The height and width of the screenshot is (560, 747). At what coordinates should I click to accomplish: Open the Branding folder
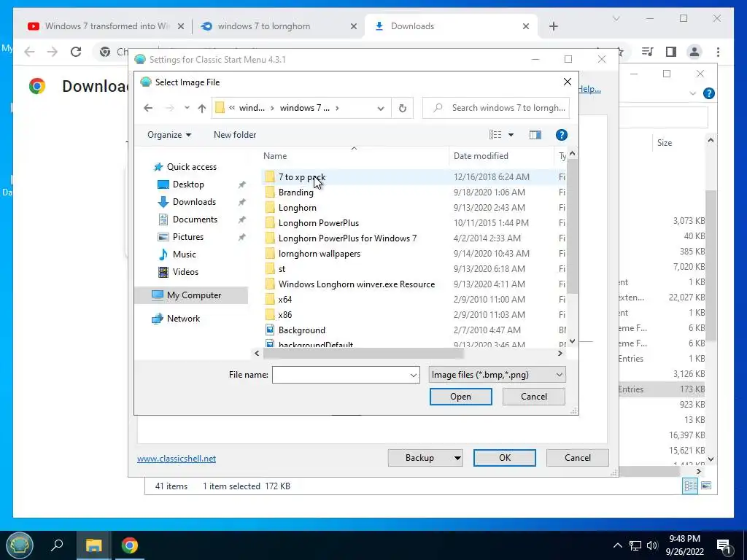click(x=296, y=192)
